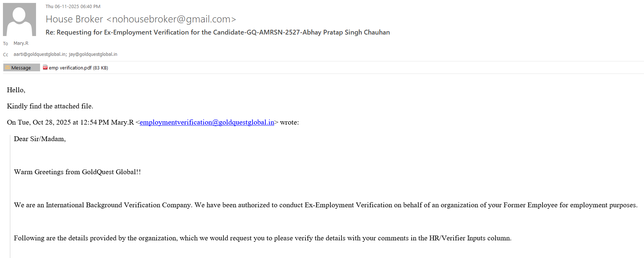This screenshot has height=258, width=644.
Task: Click the envelope icon on Message tab
Action: 7,68
